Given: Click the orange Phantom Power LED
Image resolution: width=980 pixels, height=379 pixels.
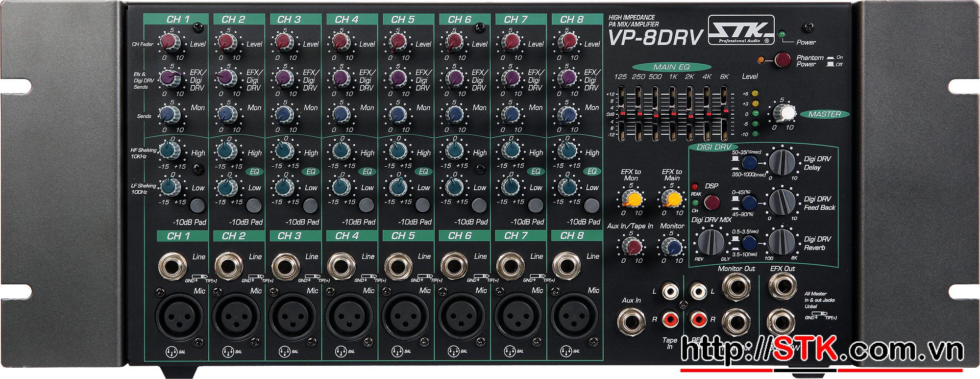Looking at the screenshot, I should pyautogui.click(x=761, y=60).
